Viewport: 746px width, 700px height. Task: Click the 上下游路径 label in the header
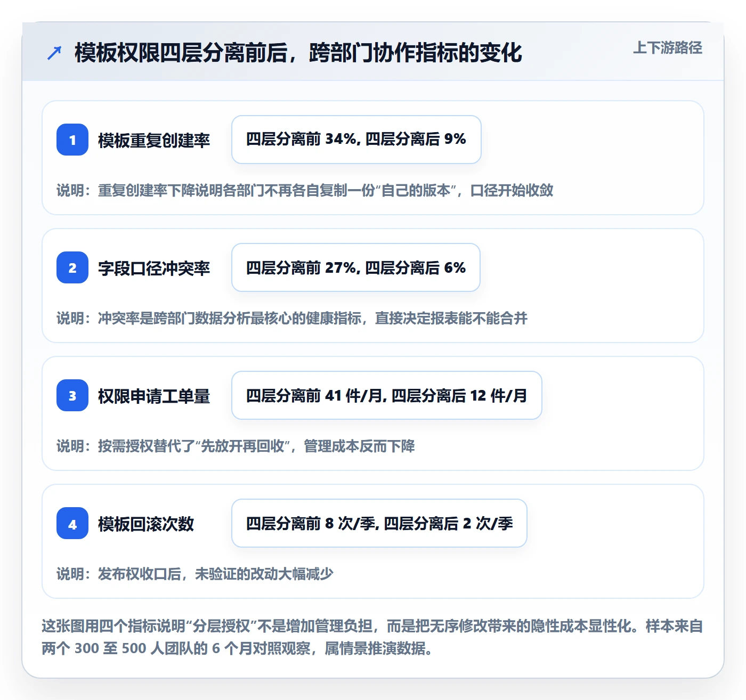pyautogui.click(x=667, y=48)
